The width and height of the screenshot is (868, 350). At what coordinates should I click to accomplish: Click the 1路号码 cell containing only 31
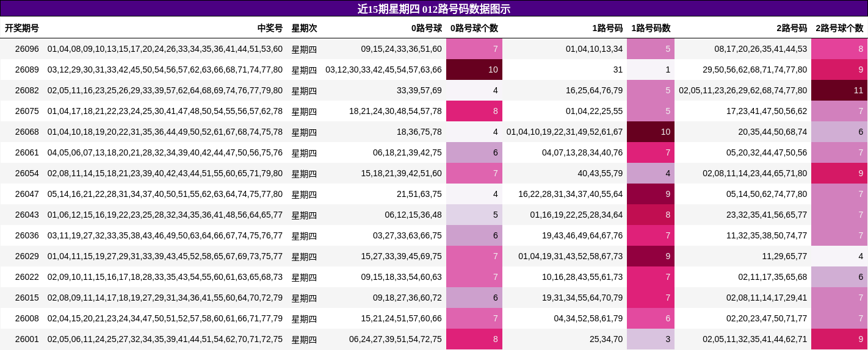pyautogui.click(x=618, y=70)
